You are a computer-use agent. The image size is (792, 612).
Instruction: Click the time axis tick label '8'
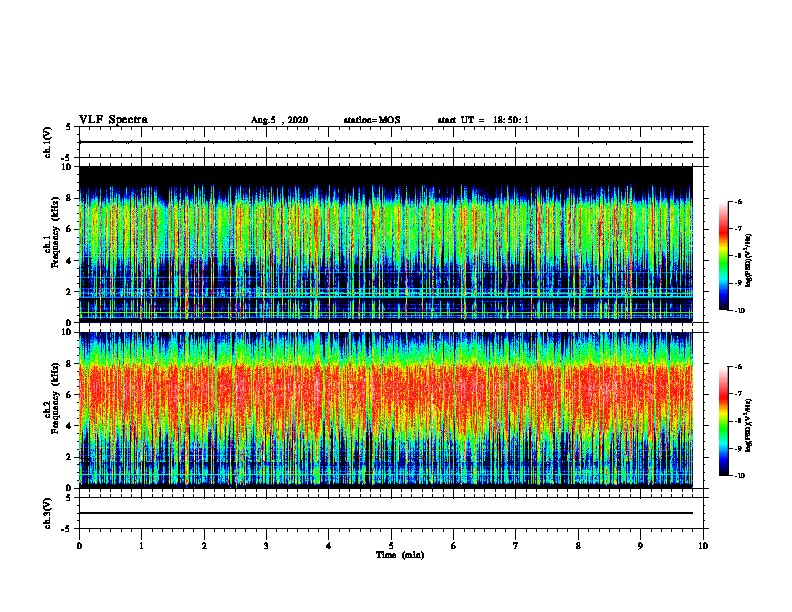[x=578, y=546]
